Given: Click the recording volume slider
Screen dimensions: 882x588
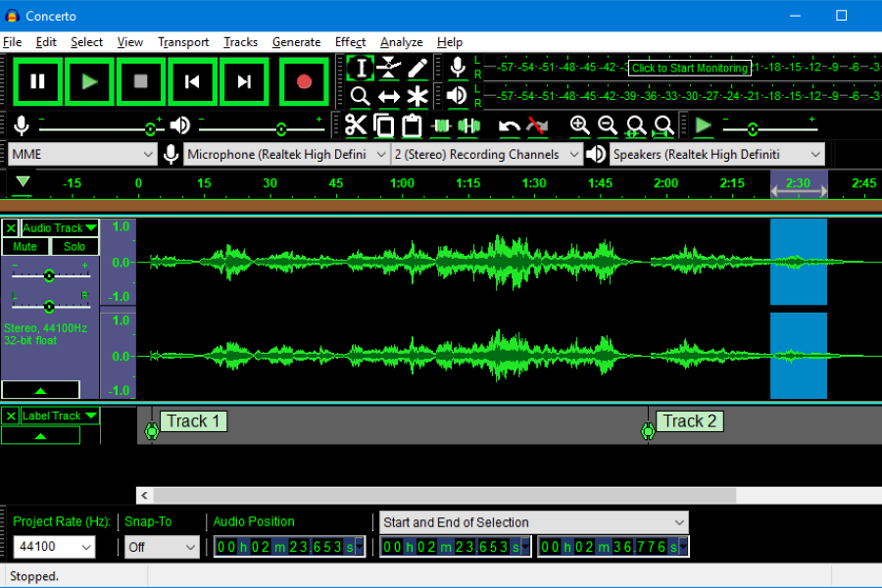Looking at the screenshot, I should pos(101,128).
